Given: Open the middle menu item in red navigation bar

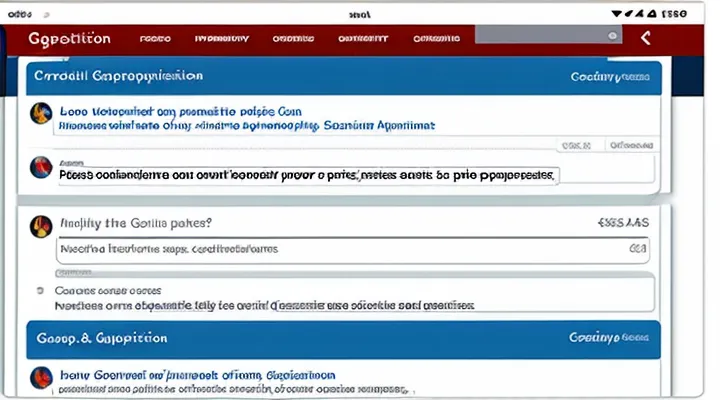Looking at the screenshot, I should (292, 39).
